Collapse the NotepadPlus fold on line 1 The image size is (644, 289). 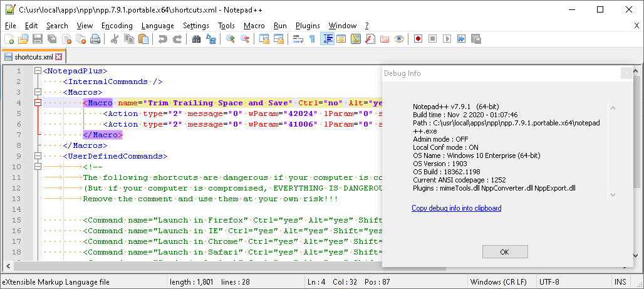(x=38, y=71)
